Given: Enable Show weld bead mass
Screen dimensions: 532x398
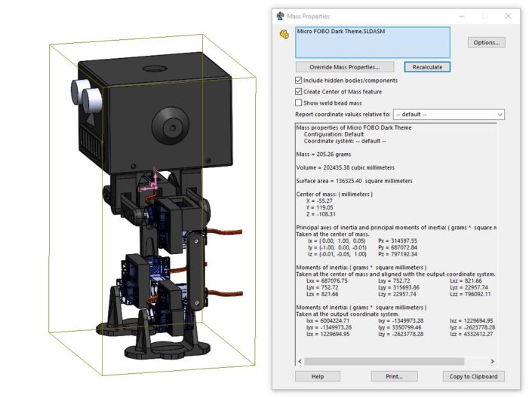Looking at the screenshot, I should click(x=300, y=103).
